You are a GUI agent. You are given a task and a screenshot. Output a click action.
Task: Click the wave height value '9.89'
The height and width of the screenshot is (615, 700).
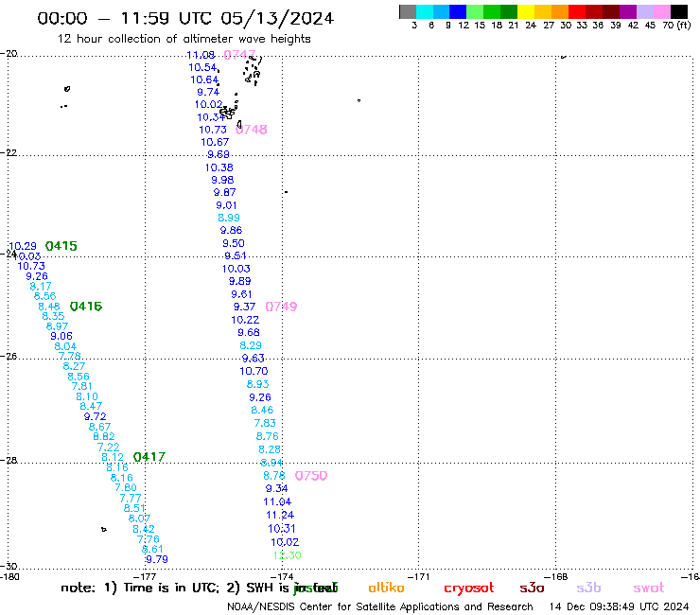[239, 281]
